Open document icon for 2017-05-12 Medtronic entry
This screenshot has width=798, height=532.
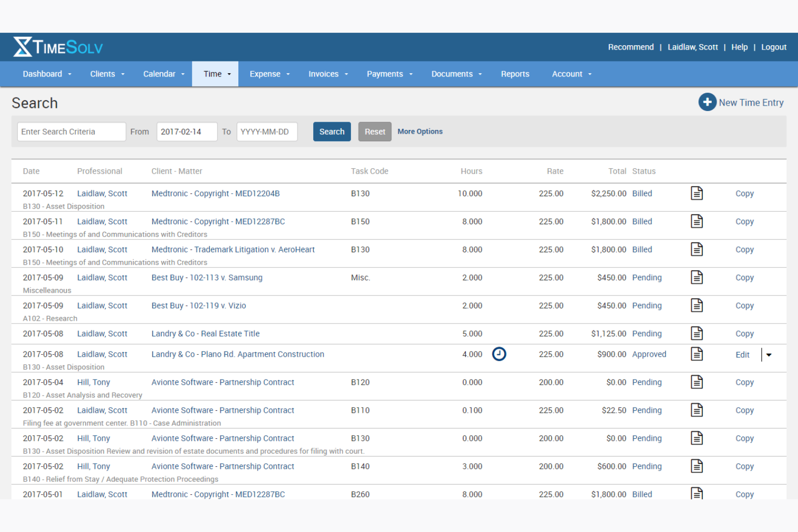(x=697, y=193)
